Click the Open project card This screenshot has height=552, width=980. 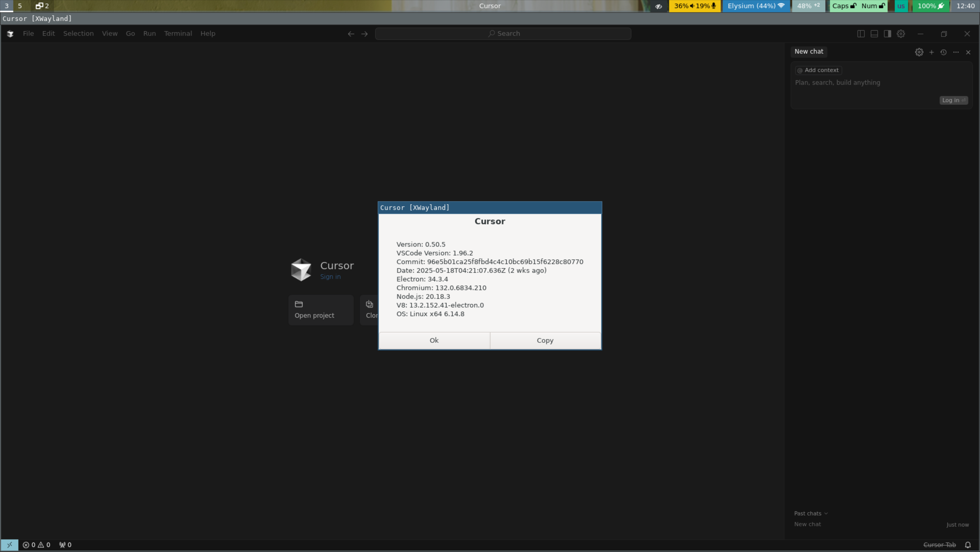321,310
